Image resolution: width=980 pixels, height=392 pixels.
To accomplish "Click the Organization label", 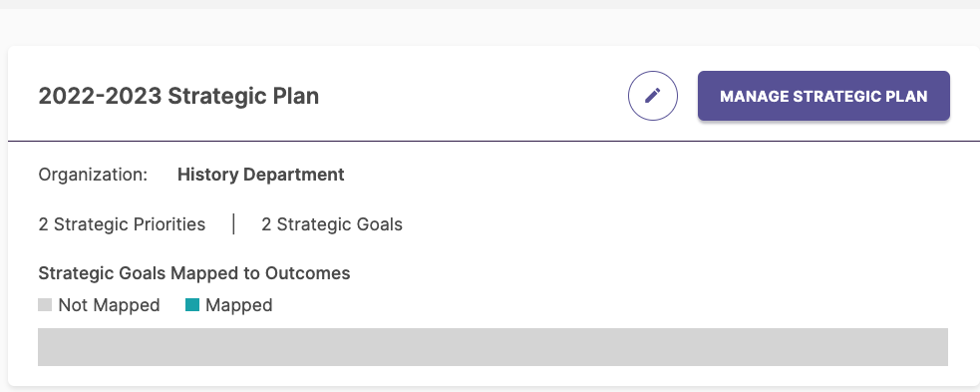I will coord(93,175).
